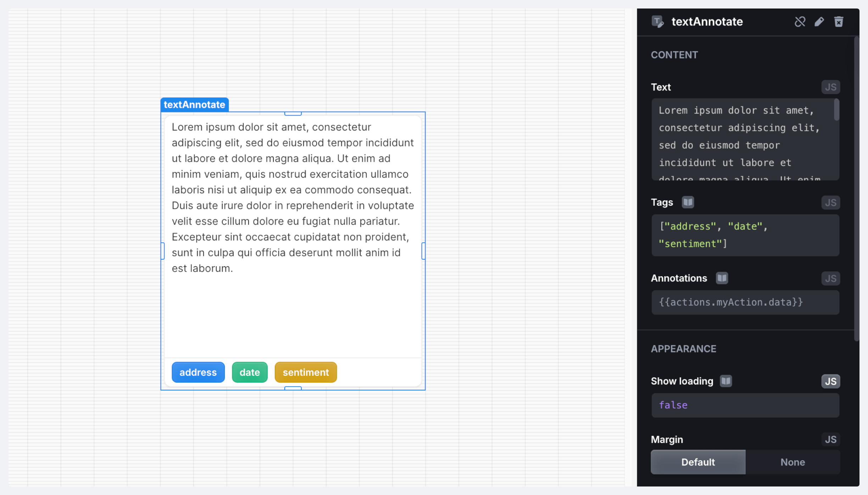Image resolution: width=868 pixels, height=495 pixels.
Task: Toggle JS mode for Margin
Action: (x=830, y=440)
